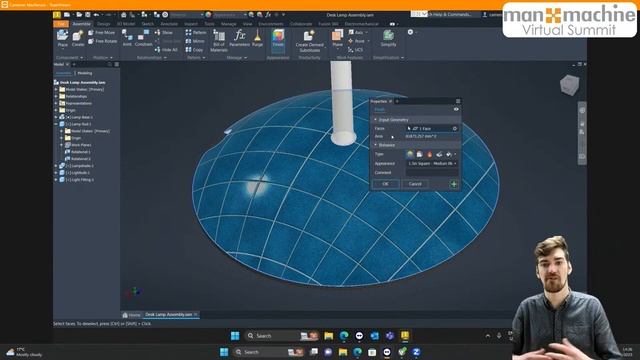Click the Simplify tool

389,38
